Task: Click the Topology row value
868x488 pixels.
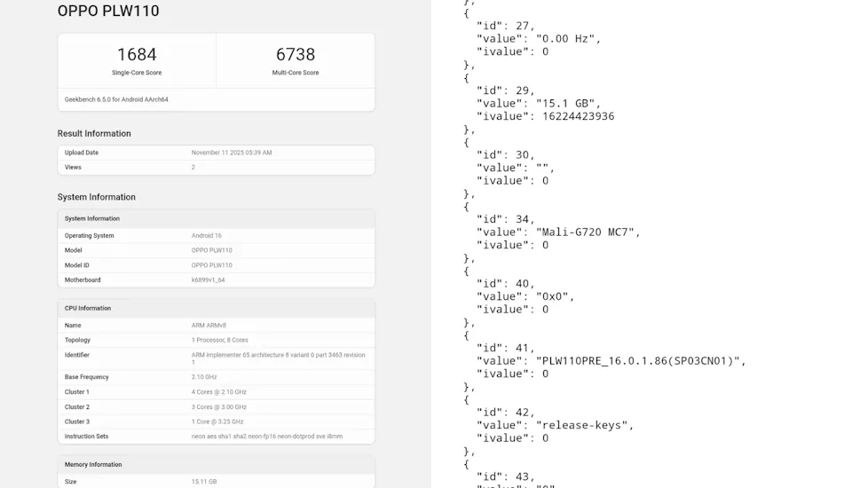Action: tap(220, 340)
